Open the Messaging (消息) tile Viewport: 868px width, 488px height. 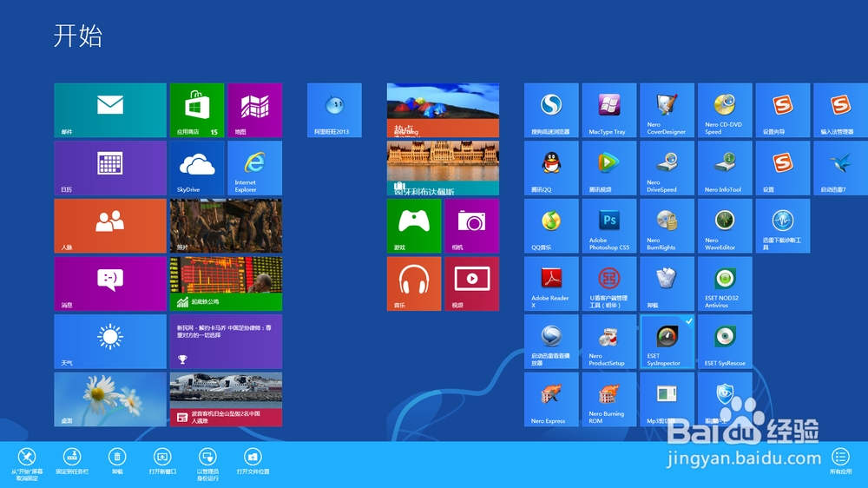pyautogui.click(x=110, y=284)
